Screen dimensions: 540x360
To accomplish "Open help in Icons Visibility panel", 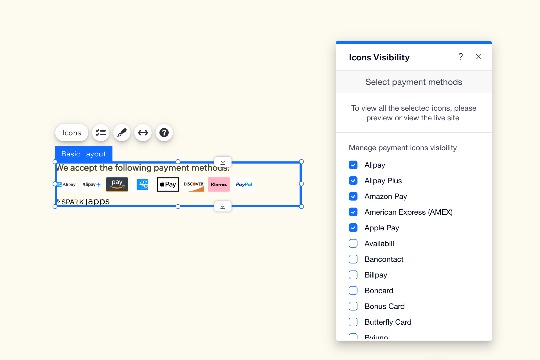I will pyautogui.click(x=461, y=56).
